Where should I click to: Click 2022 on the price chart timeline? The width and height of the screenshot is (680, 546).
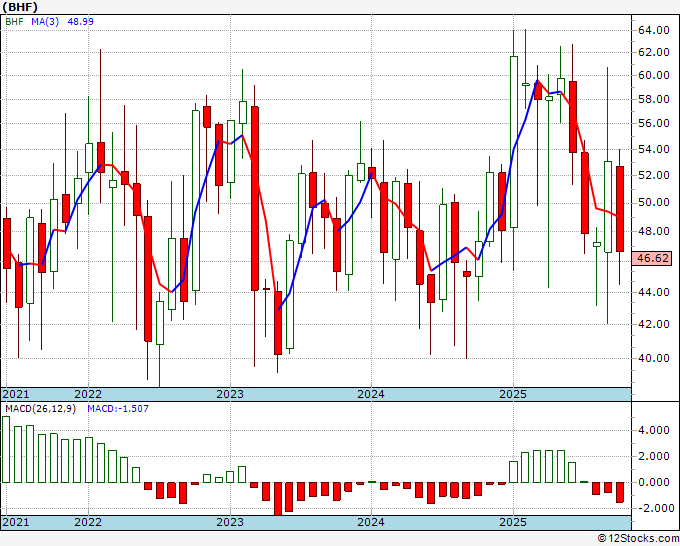coord(88,394)
